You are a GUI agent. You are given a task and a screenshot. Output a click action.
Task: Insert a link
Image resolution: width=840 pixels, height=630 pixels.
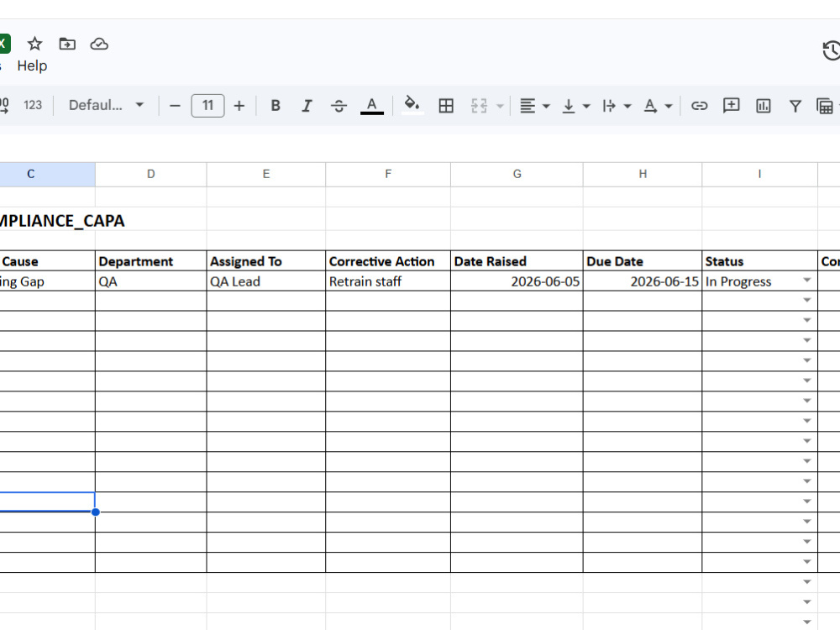[x=699, y=106]
